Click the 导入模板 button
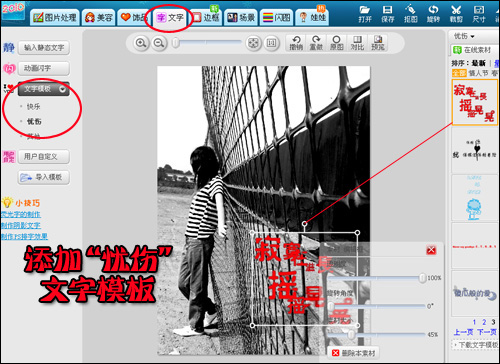The image size is (500, 364). pyautogui.click(x=44, y=177)
